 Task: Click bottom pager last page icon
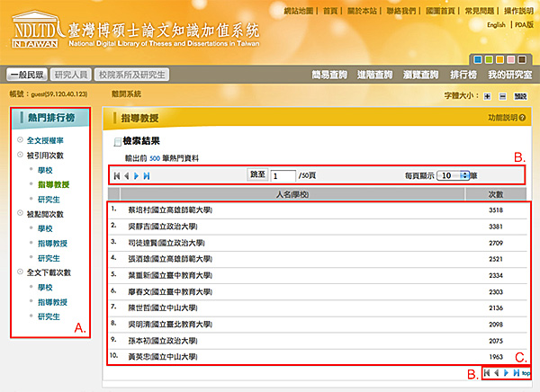pyautogui.click(x=516, y=372)
